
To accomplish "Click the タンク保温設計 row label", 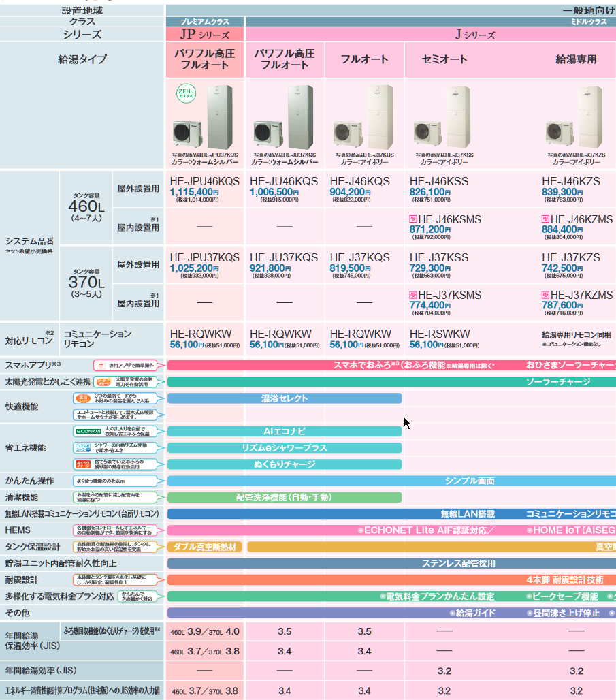I will (33, 547).
